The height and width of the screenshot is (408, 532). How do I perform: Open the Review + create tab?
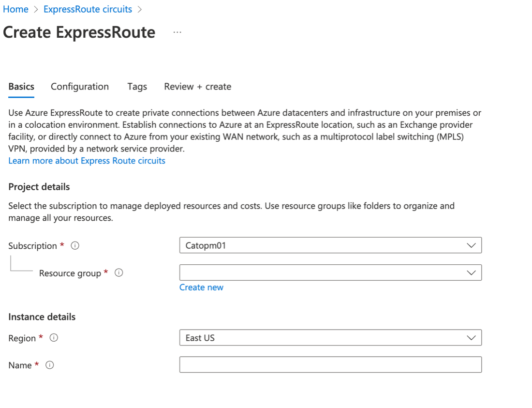[x=197, y=87]
